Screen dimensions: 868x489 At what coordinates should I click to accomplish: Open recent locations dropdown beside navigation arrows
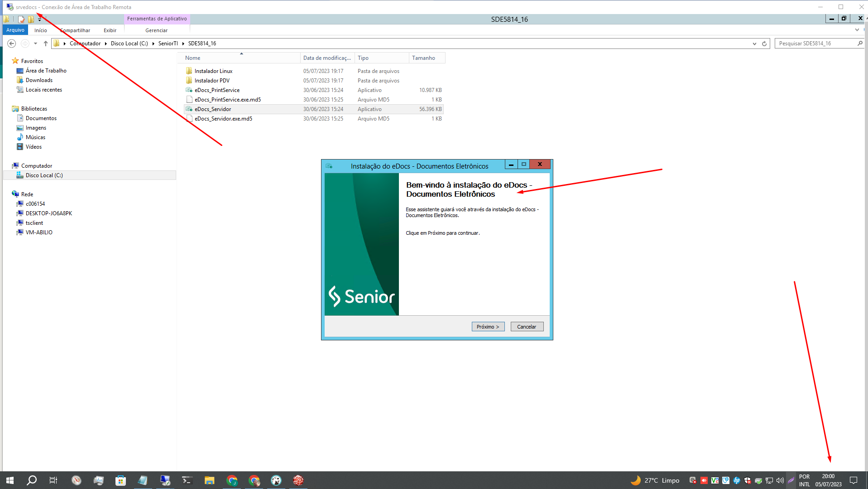(x=35, y=44)
